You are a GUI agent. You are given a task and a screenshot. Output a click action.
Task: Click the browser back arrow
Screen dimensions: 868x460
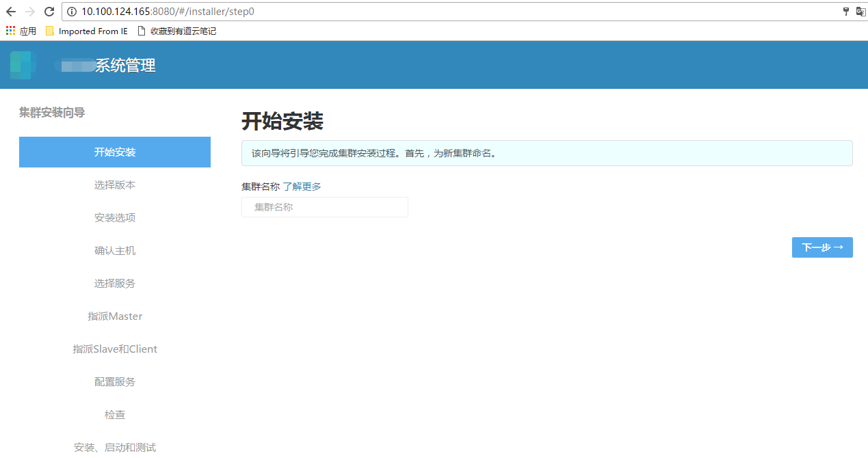[10, 12]
